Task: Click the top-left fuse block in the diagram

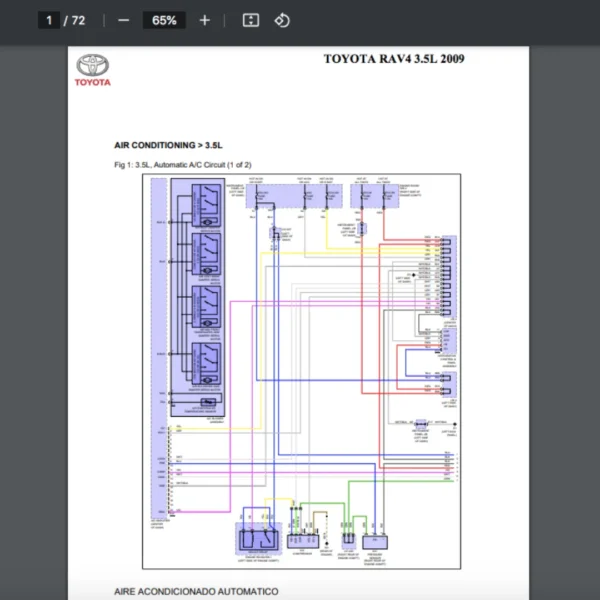Action: (295, 194)
